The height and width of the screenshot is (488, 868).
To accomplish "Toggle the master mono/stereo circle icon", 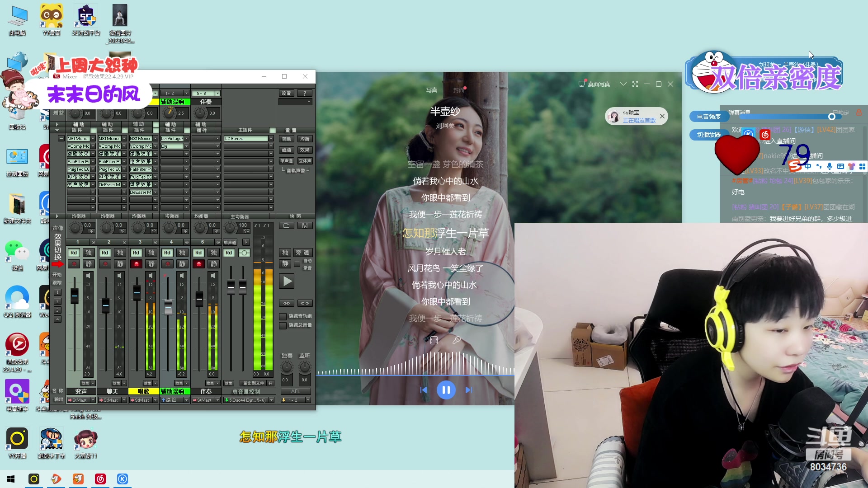I will tap(244, 253).
